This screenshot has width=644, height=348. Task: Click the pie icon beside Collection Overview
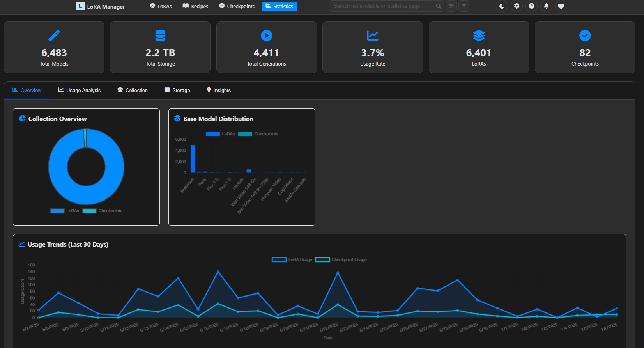22,119
